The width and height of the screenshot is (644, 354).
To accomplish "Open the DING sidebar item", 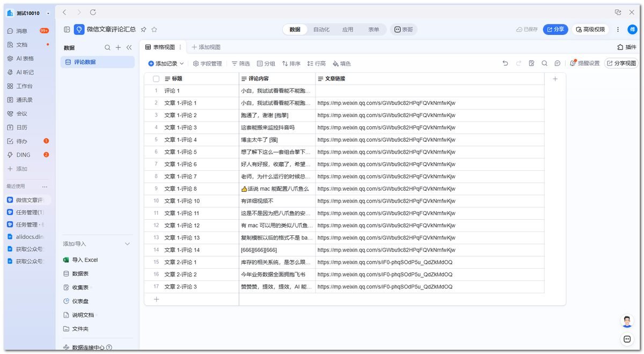I will (x=23, y=155).
